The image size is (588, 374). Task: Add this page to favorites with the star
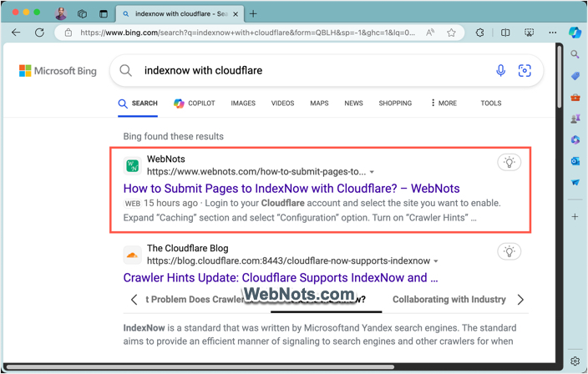coord(451,33)
